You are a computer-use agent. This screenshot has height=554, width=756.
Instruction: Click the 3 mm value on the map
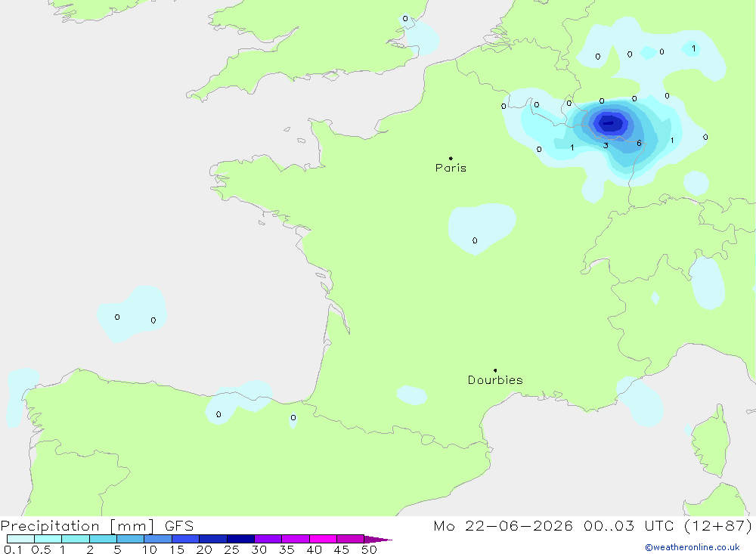pos(606,145)
